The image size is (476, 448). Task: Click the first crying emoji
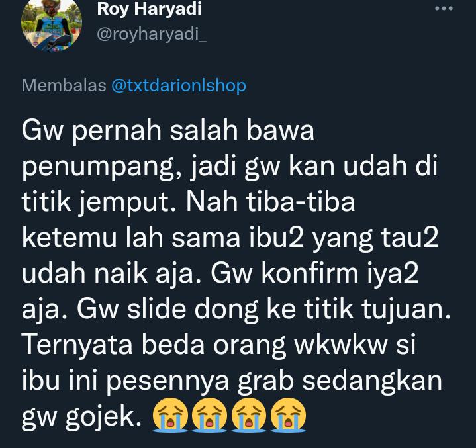coord(170,415)
